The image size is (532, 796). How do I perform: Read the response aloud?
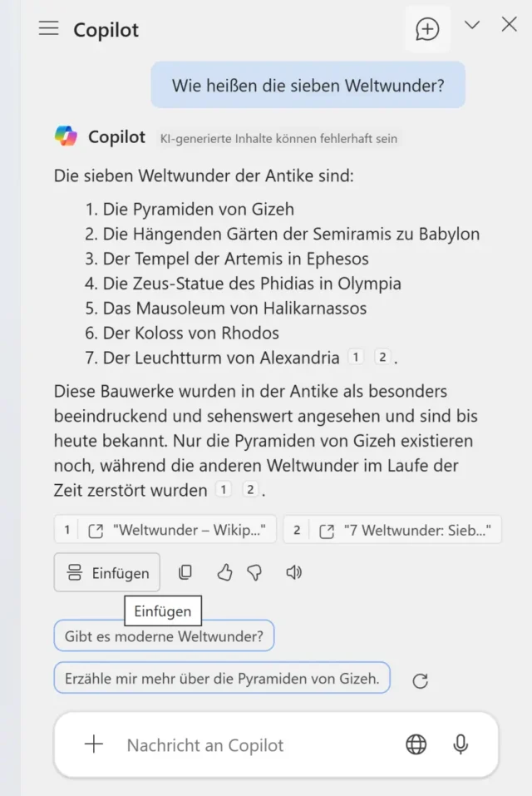pos(293,572)
